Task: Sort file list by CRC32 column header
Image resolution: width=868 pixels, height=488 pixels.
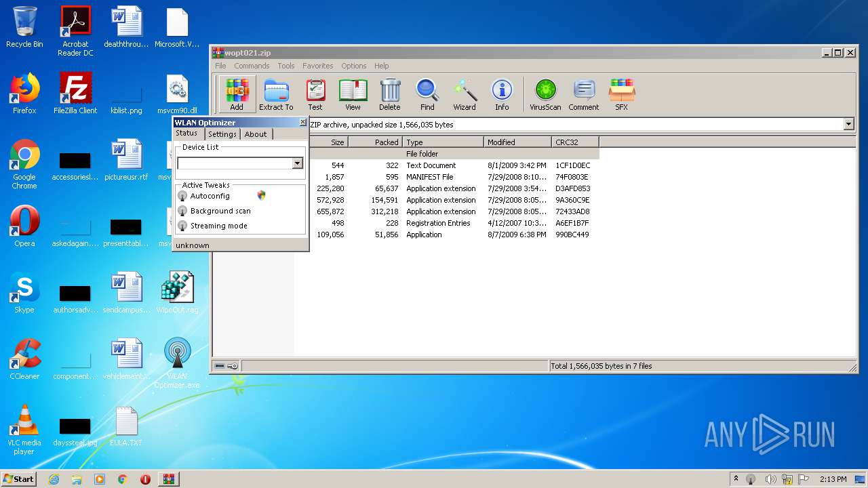Action: (x=575, y=142)
